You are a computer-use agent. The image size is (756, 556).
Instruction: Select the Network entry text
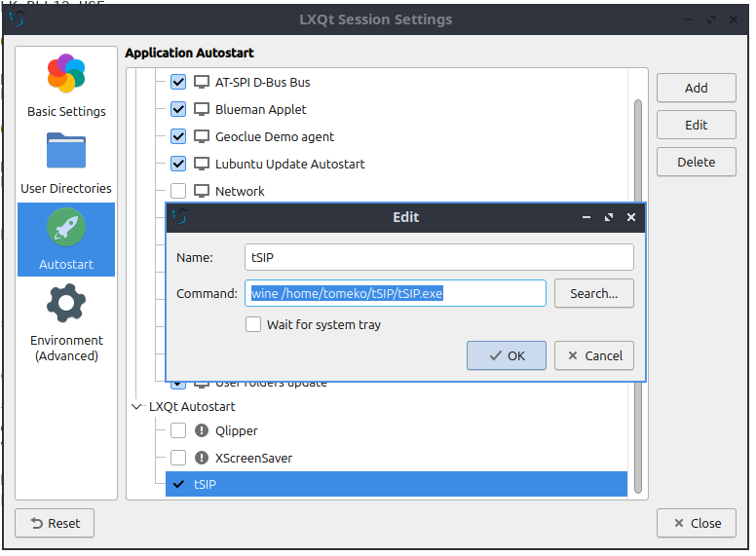click(240, 191)
